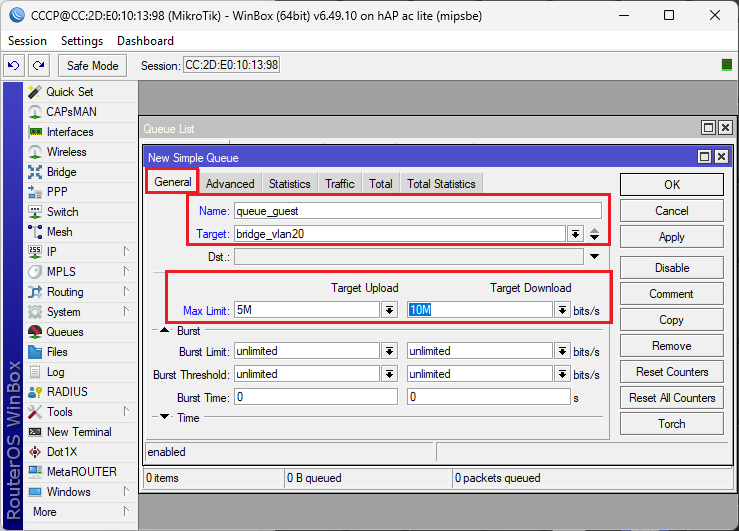
Task: Open the Max Limit upload dropdown
Action: [389, 310]
